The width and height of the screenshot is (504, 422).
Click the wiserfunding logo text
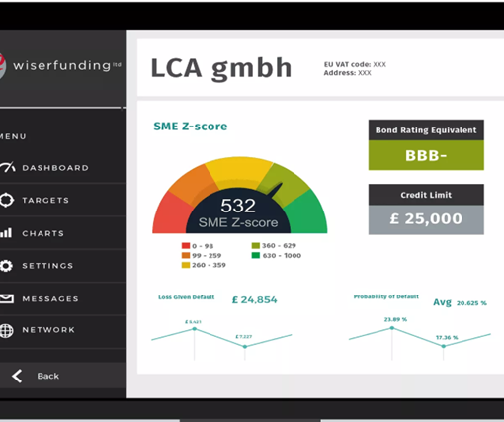[67, 65]
